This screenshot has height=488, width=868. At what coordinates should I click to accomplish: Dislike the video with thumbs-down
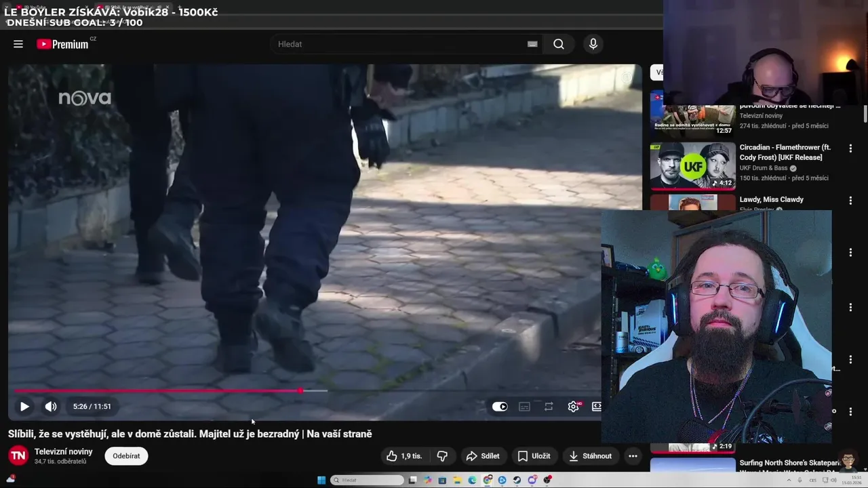click(x=442, y=456)
